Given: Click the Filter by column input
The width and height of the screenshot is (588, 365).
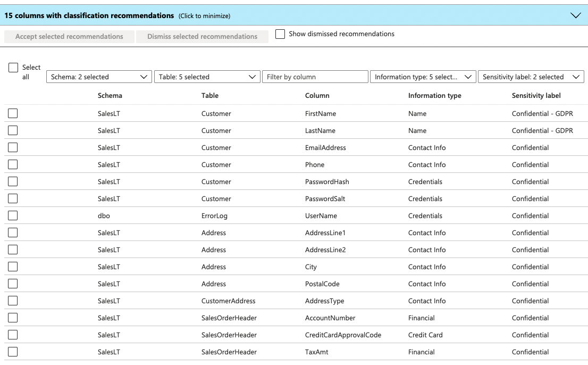Looking at the screenshot, I should tap(315, 77).
